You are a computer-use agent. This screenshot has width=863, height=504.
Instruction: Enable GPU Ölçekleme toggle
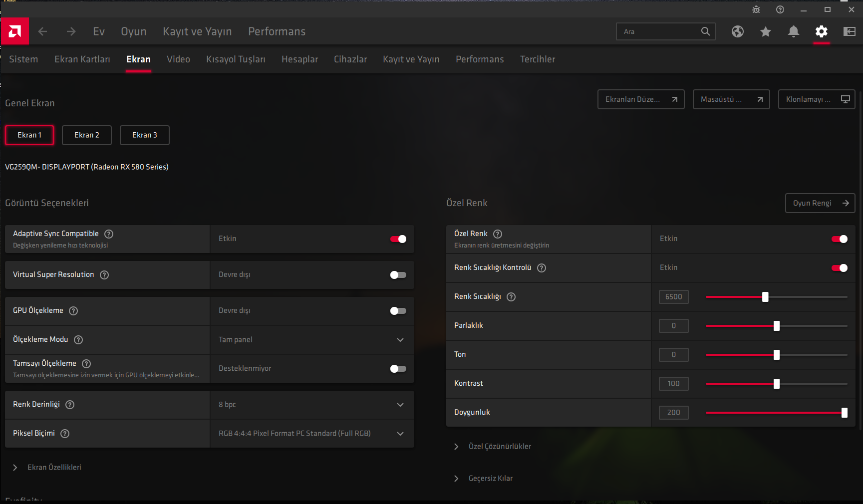[x=398, y=311]
